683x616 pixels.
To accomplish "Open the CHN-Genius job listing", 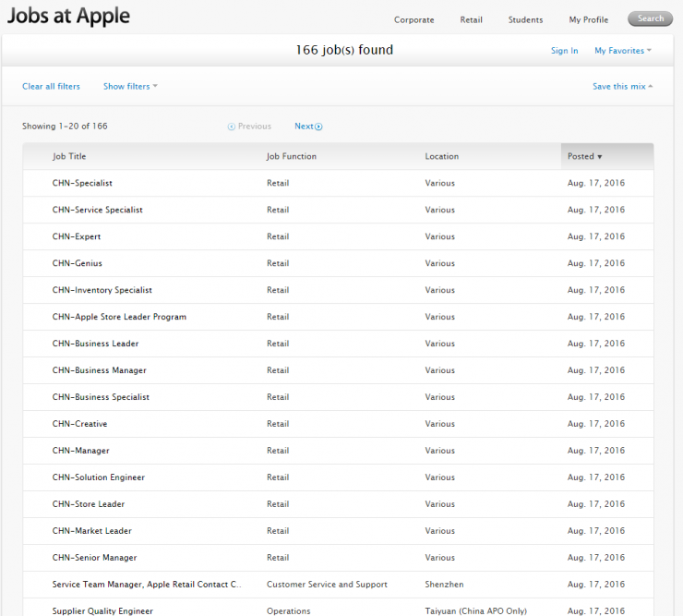I will coord(78,263).
